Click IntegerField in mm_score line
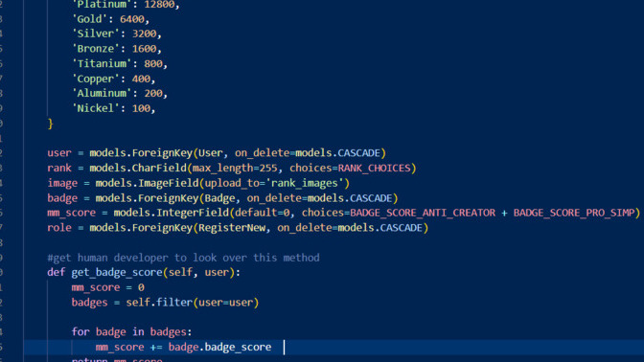The width and height of the screenshot is (644, 362). tap(193, 213)
